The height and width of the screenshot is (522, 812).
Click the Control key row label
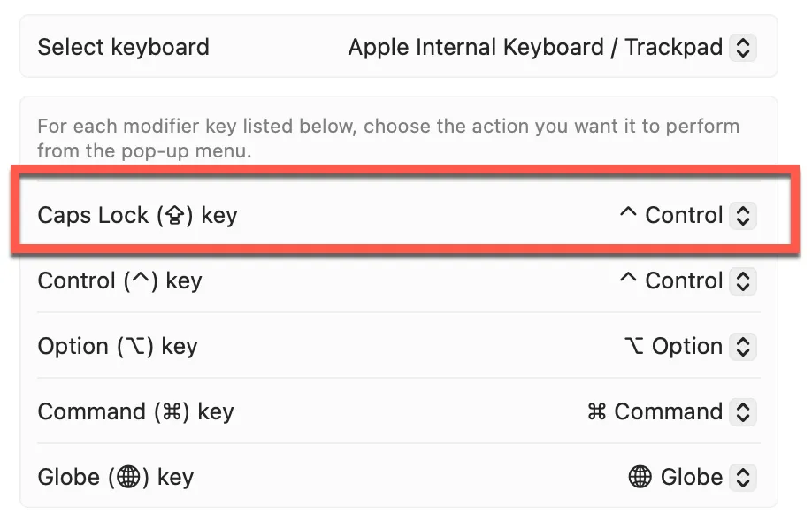pos(119,281)
